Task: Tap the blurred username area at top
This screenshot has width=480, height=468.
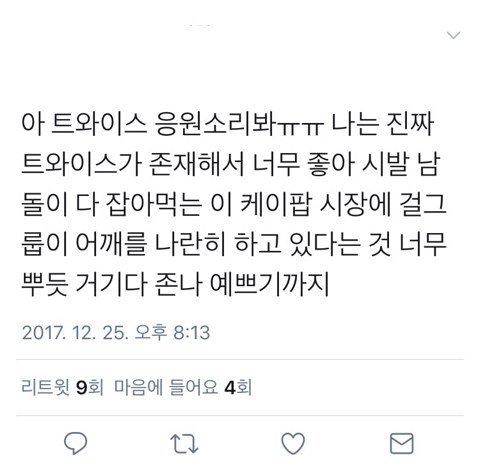Action: point(200,27)
